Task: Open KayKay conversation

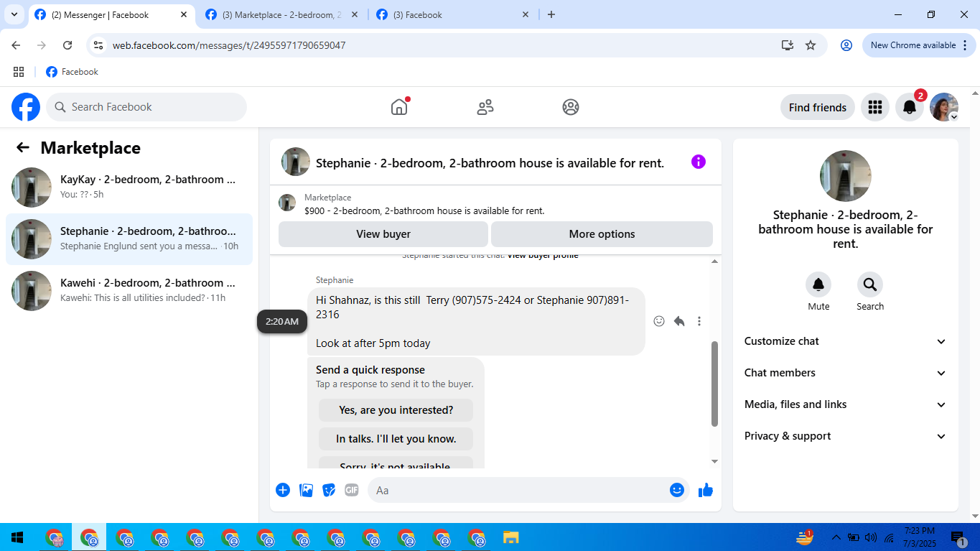Action: coord(129,187)
